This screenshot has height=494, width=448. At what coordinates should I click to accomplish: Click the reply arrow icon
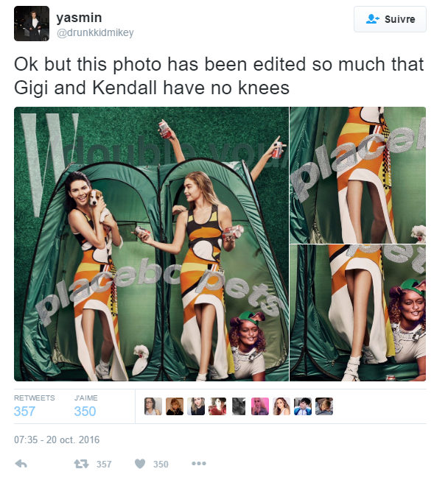click(x=21, y=464)
